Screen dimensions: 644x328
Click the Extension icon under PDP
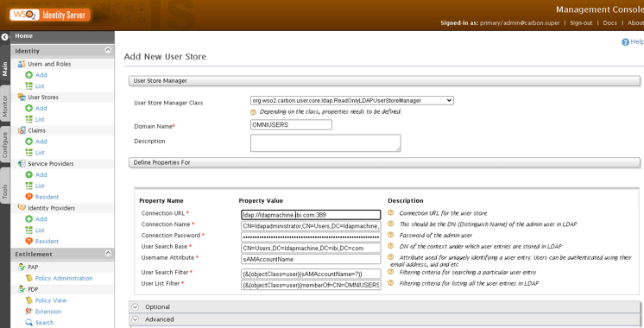[28, 312]
